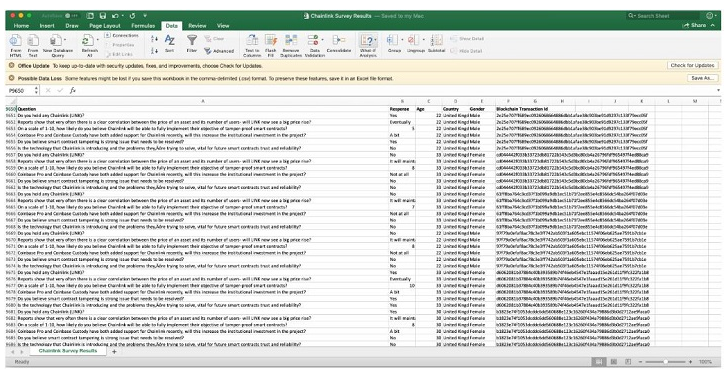The image size is (727, 369).
Task: Open the Draw ribbon tab
Action: [72, 26]
